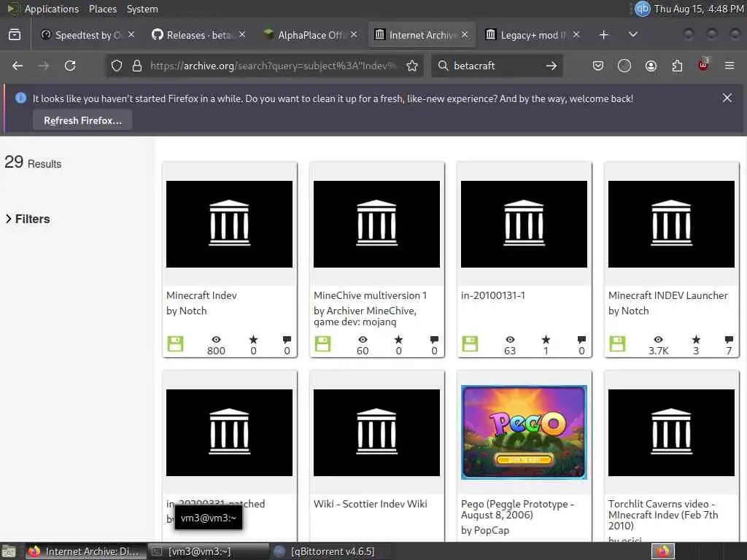Click the Pego game thumbnail
This screenshot has width=747, height=560.
[x=524, y=432]
